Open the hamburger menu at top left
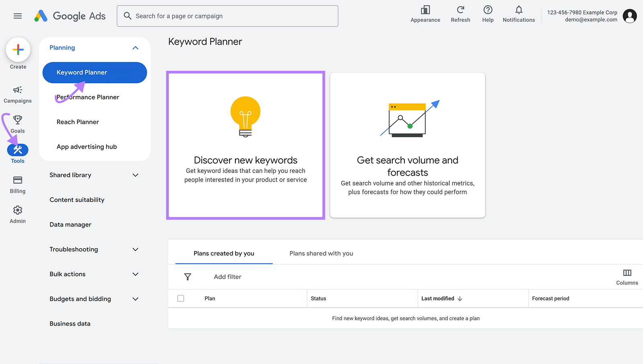643x364 pixels. [17, 16]
